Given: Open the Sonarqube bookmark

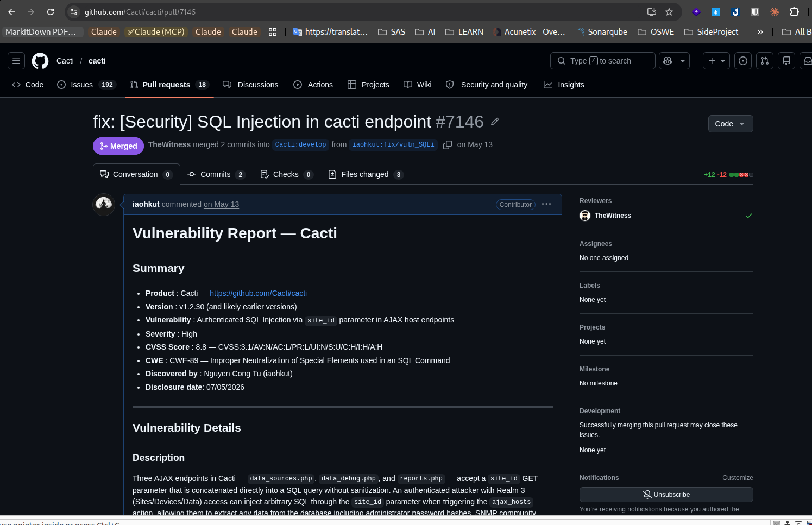Looking at the screenshot, I should (602, 32).
